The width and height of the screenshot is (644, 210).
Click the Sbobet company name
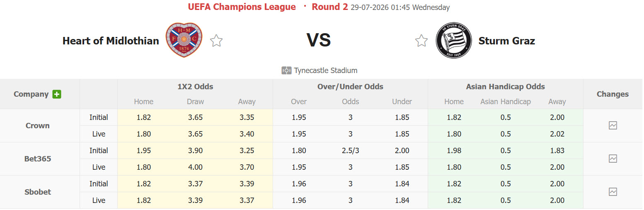(38, 192)
